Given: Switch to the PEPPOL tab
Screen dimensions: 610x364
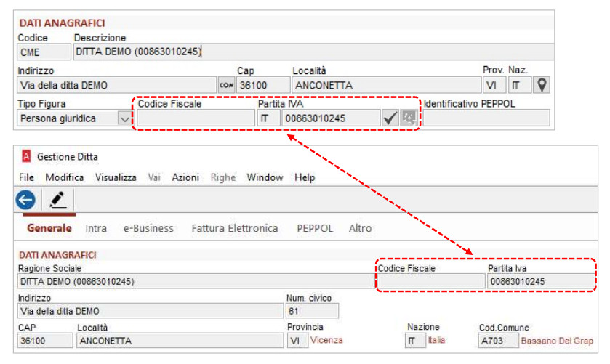Looking at the screenshot, I should [x=315, y=228].
